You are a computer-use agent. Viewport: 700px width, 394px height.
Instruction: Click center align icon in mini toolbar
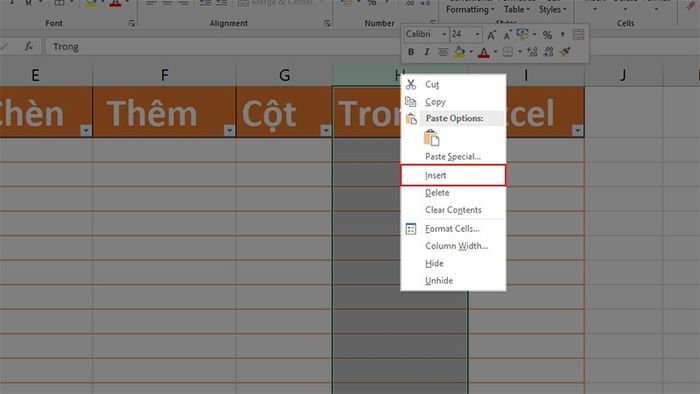443,52
